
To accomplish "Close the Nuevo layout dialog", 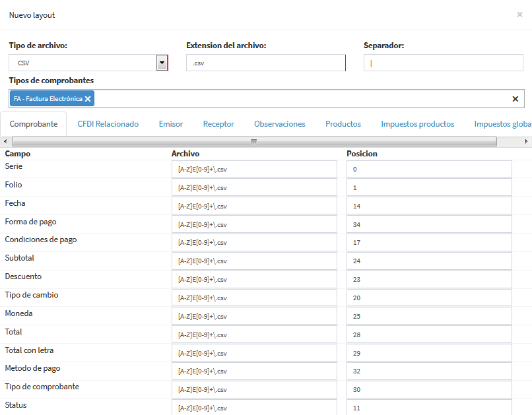I will click(519, 15).
